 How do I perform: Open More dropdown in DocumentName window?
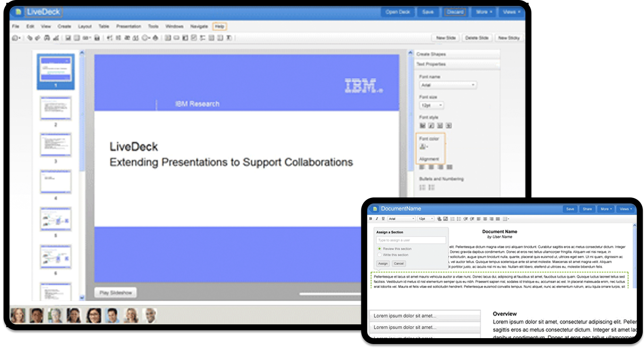(606, 209)
